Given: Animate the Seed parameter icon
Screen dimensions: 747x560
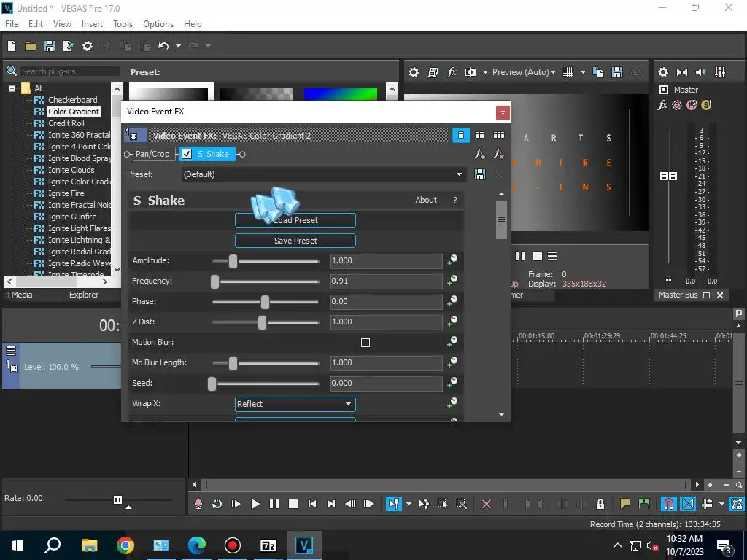Looking at the screenshot, I should tap(452, 382).
